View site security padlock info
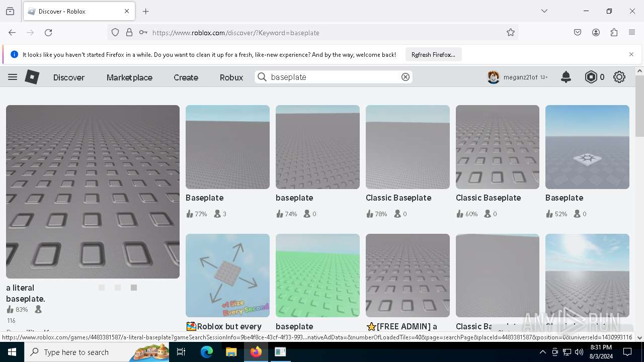Image resolution: width=644 pixels, height=362 pixels. (x=129, y=33)
